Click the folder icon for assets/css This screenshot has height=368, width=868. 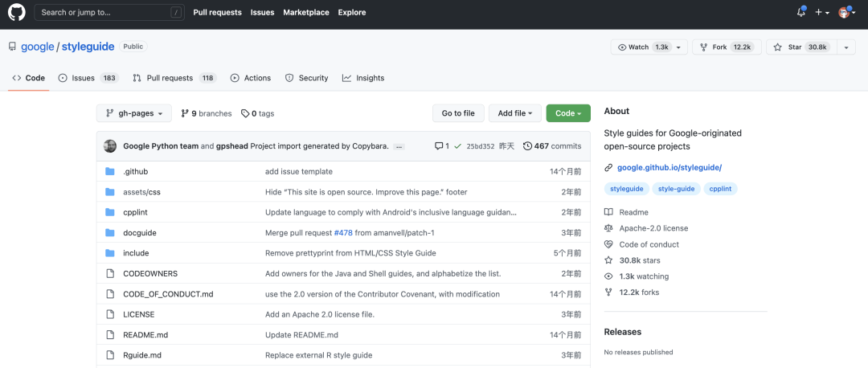[109, 192]
